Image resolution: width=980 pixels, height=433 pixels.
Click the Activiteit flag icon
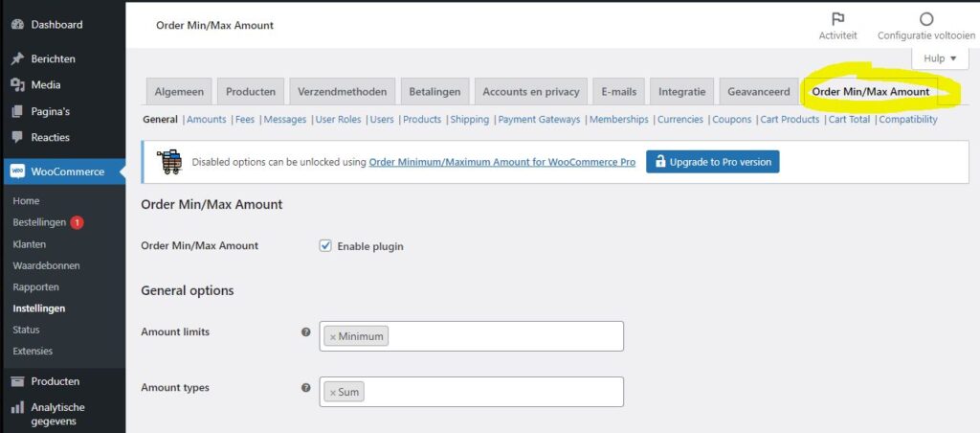837,19
